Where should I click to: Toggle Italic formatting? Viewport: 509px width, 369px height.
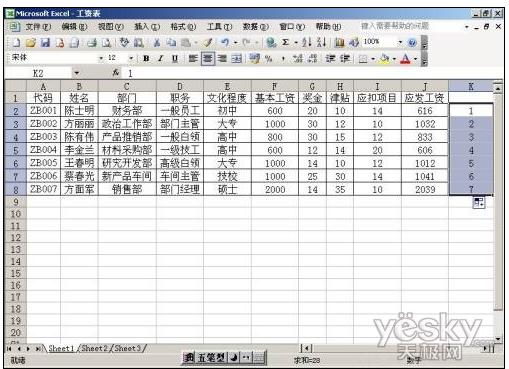point(161,59)
